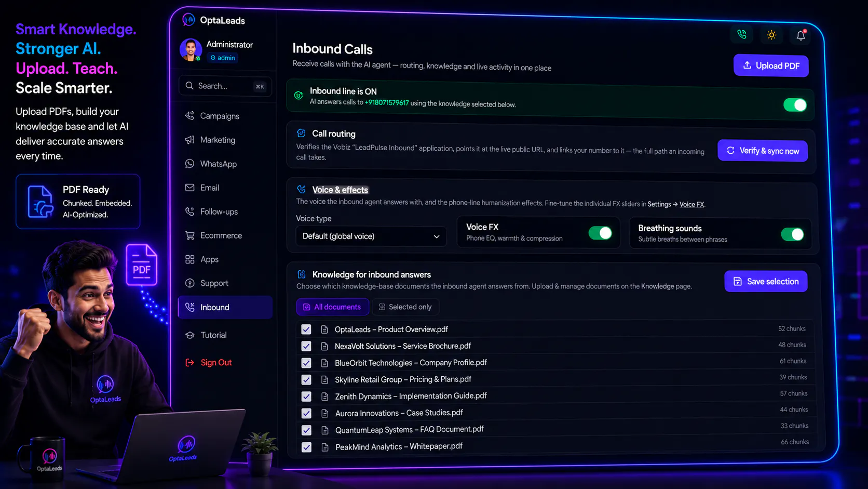868x489 pixels.
Task: Click the Campaigns sidebar icon
Action: (x=189, y=115)
